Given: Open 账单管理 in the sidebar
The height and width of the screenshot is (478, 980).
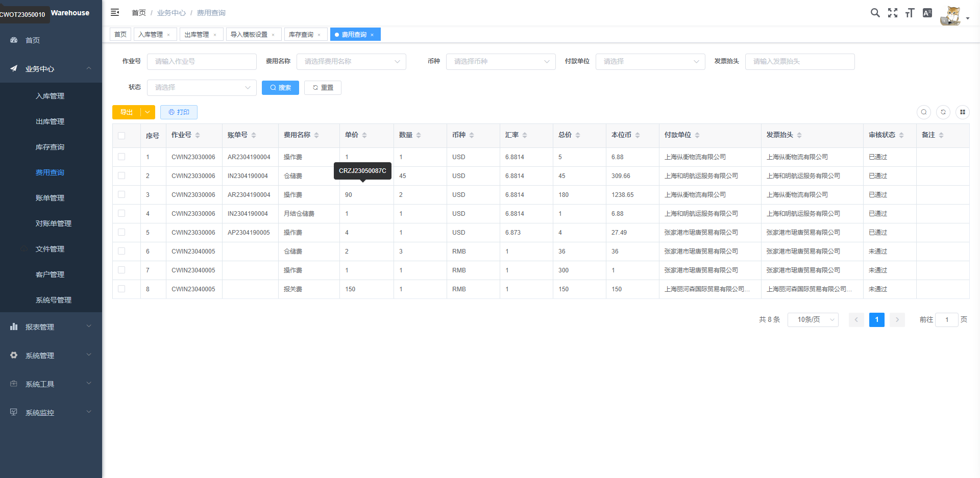Looking at the screenshot, I should pos(51,198).
